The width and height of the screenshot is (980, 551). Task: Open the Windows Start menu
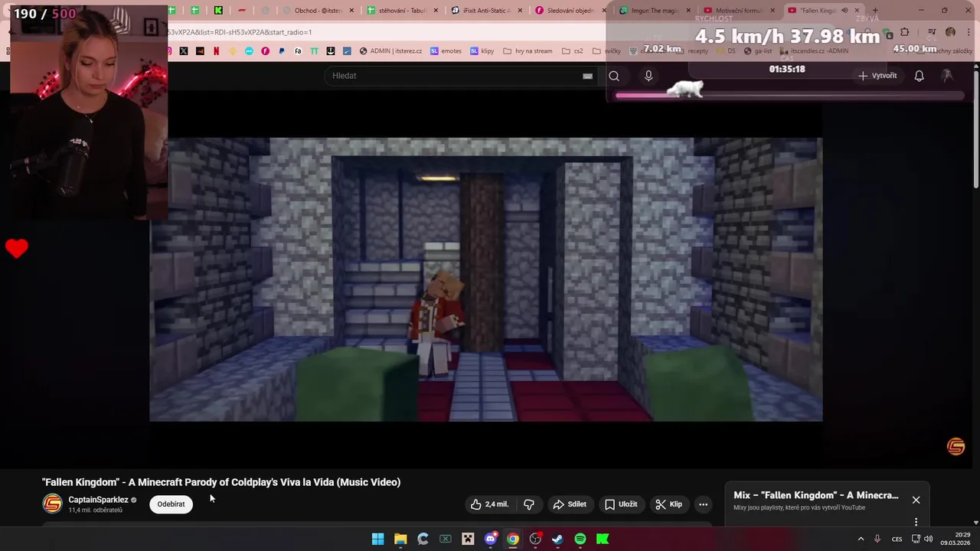pyautogui.click(x=377, y=539)
